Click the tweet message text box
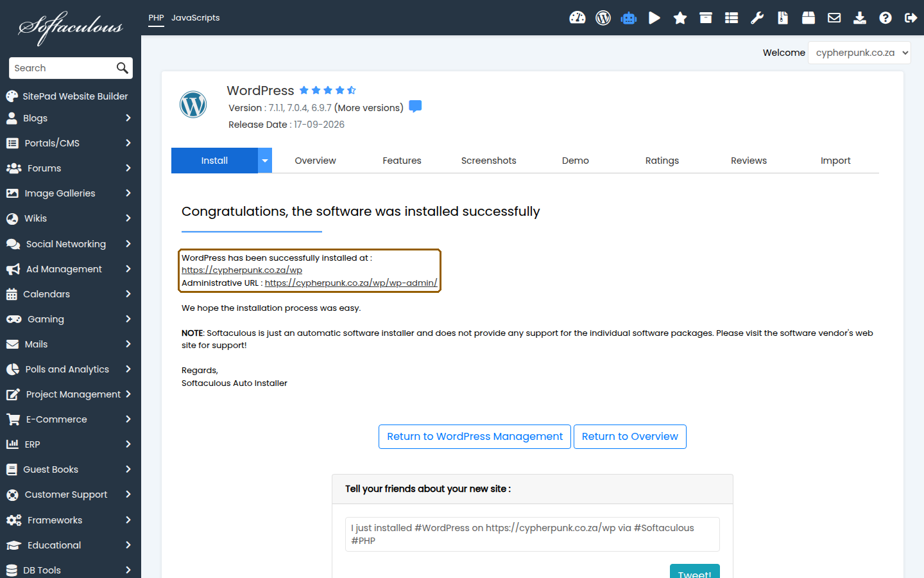This screenshot has width=924, height=578. (533, 534)
